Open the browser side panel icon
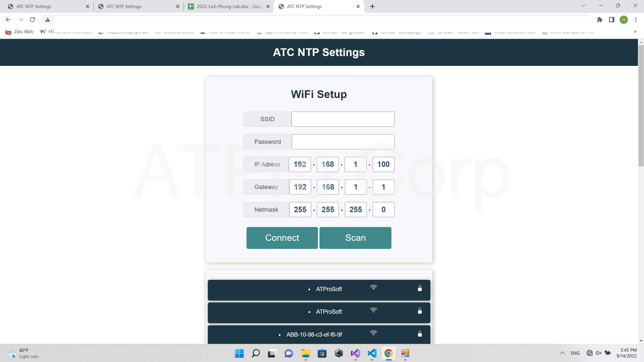Screen dimensions: 644x362 pyautogui.click(x=612, y=20)
